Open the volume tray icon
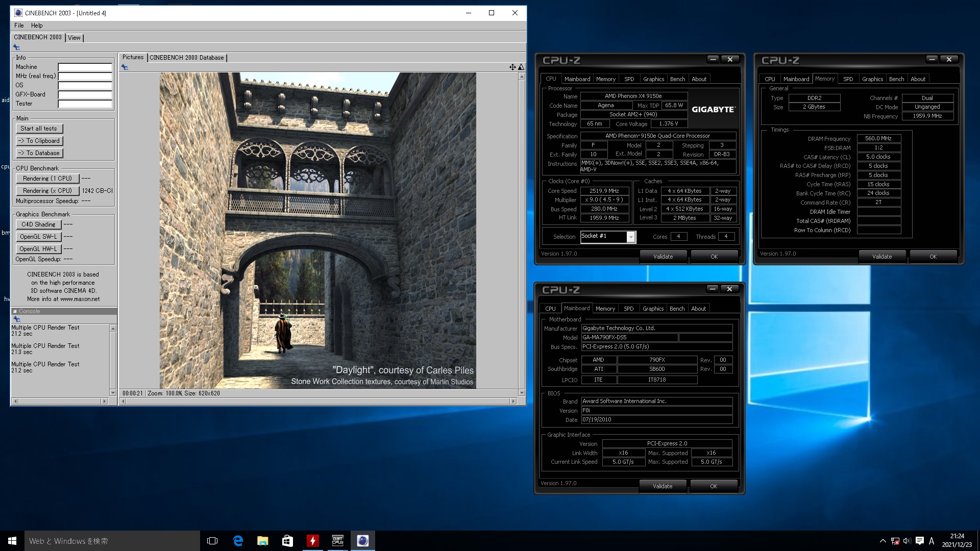Image resolution: width=980 pixels, height=551 pixels. (907, 541)
